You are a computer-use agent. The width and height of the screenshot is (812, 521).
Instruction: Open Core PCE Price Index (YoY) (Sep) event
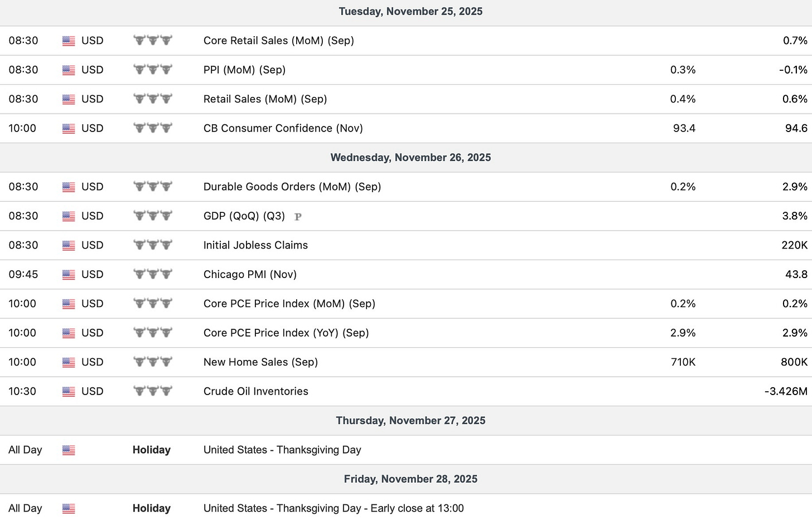click(x=286, y=333)
